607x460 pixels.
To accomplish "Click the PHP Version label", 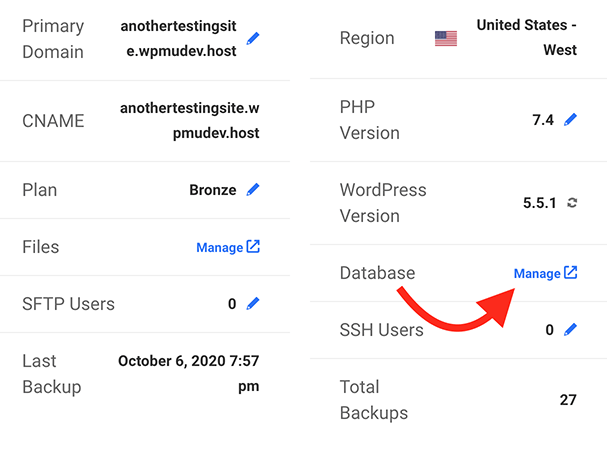I will (370, 120).
